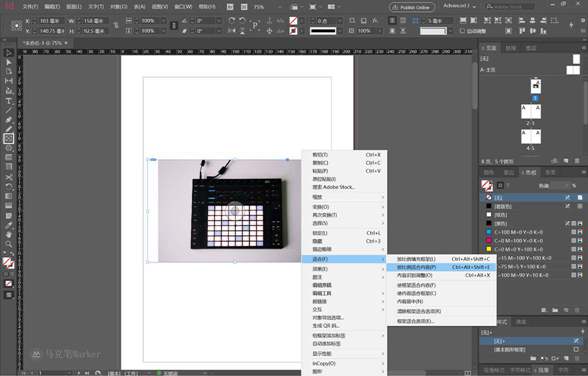Image resolution: width=588 pixels, height=376 pixels.
Task: Pick the Line tool
Action: click(8, 110)
